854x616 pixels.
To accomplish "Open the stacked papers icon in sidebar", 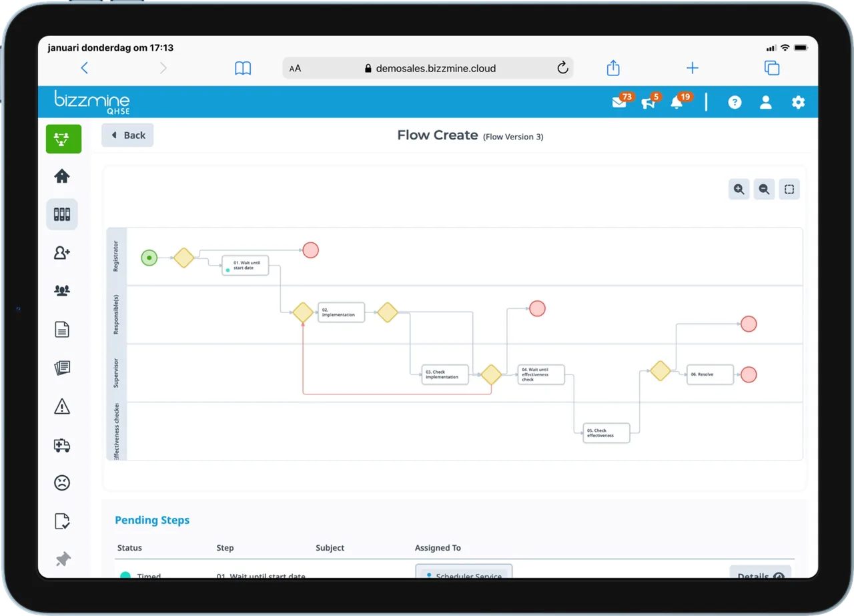I will coord(62,368).
